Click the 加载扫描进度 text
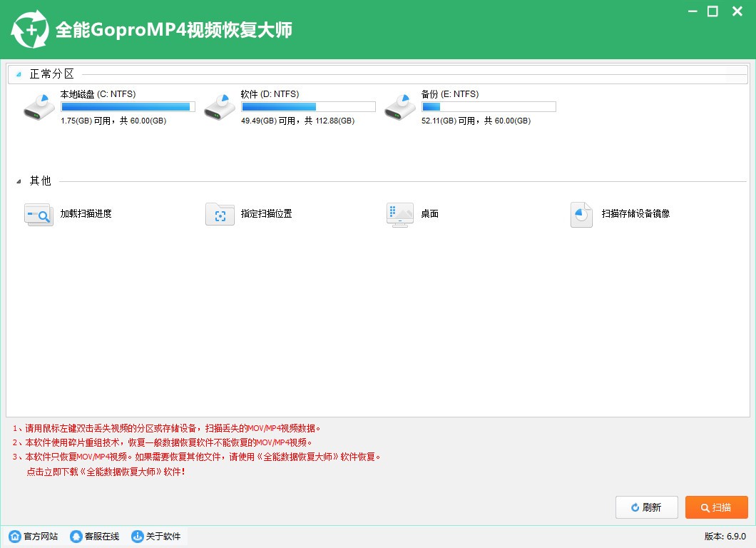 pyautogui.click(x=86, y=213)
